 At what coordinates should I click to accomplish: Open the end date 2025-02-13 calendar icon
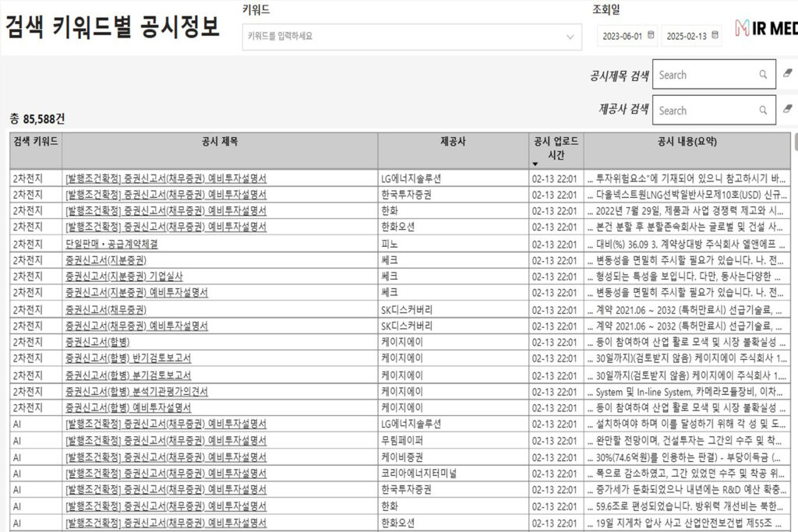click(715, 35)
